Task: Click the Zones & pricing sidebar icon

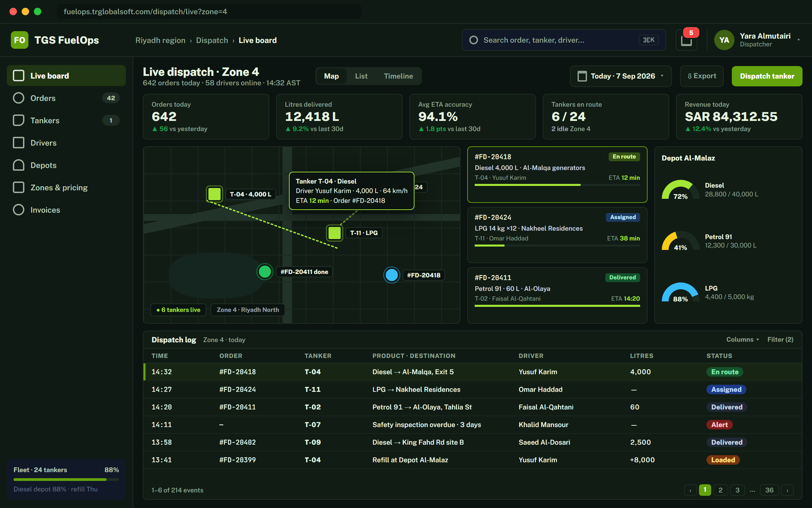Action: click(19, 187)
